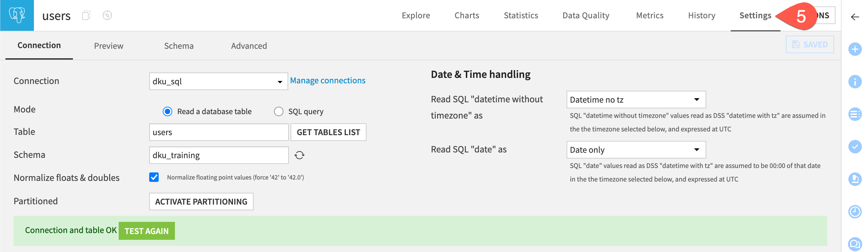Viewport: 868px width, 252px height.
Task: Click the SAVED button
Action: 810,44
